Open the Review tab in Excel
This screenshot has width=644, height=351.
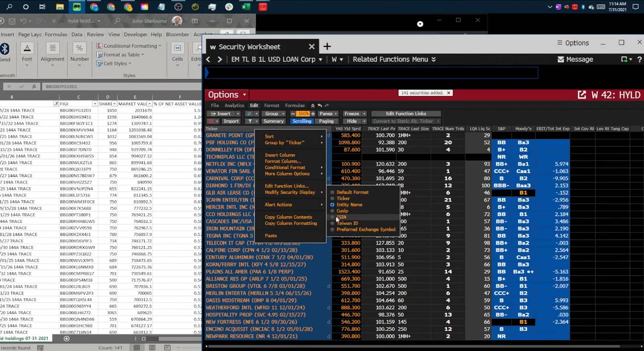point(95,35)
